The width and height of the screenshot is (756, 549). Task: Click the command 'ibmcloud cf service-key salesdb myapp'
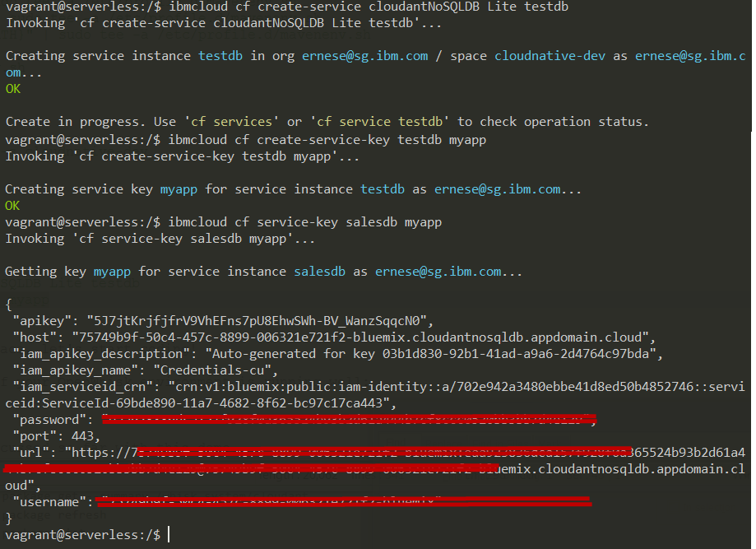[x=304, y=222]
